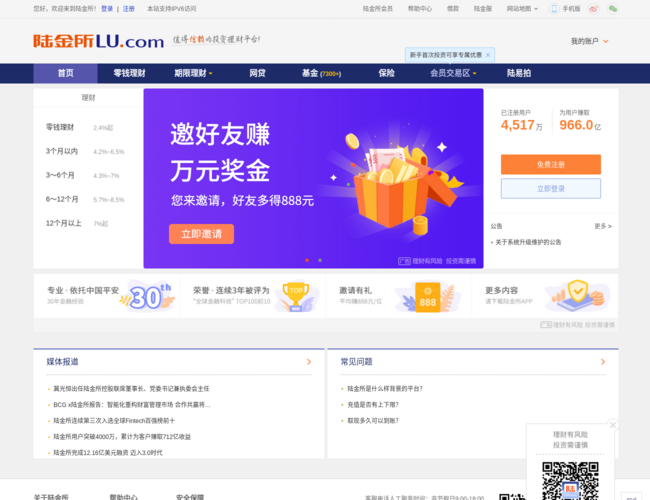Click the 30th anniversary icon
This screenshot has height=500, width=650.
click(x=147, y=295)
